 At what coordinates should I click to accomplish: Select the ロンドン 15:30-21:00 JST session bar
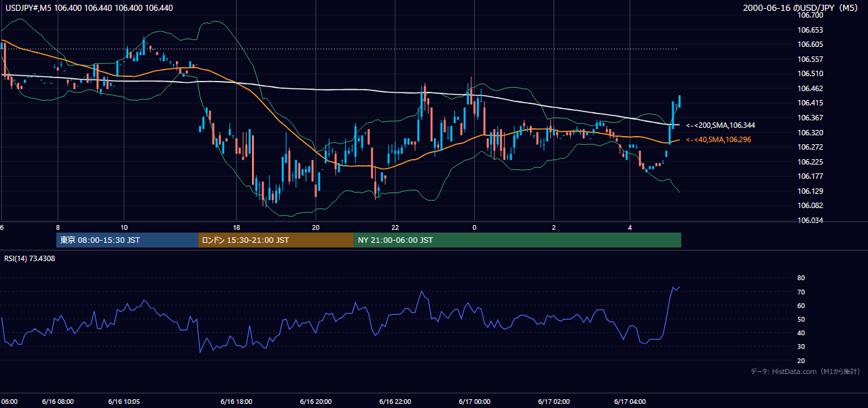coord(276,240)
